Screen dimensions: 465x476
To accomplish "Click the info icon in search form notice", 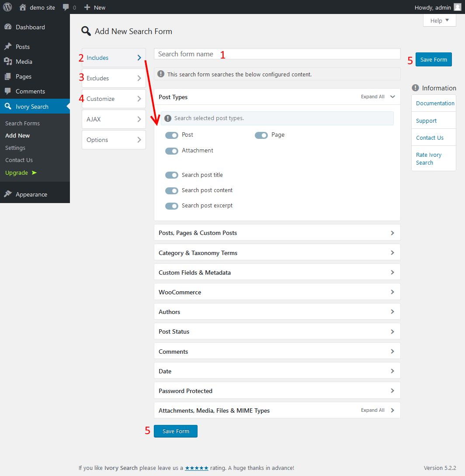I will [161, 74].
